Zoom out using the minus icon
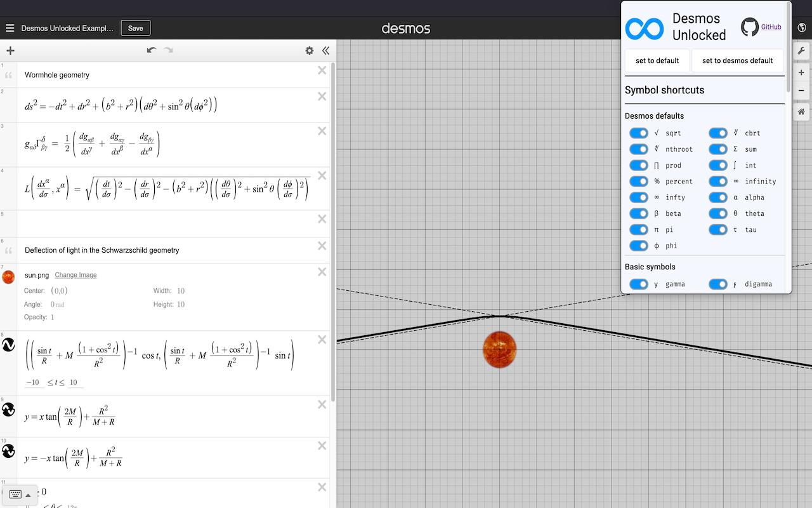Viewport: 812px width, 508px height. pyautogui.click(x=801, y=91)
